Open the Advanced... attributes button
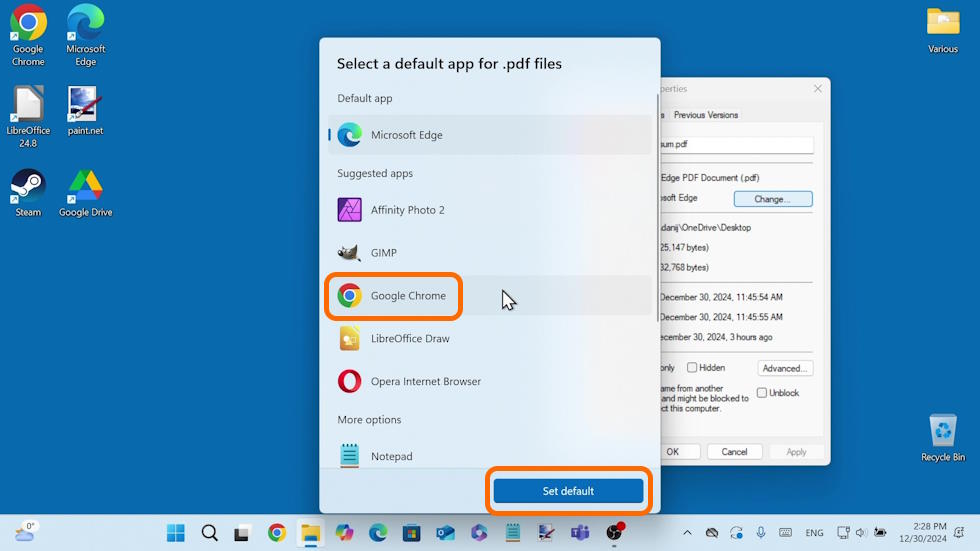Screen dimensions: 980x551 785,369
